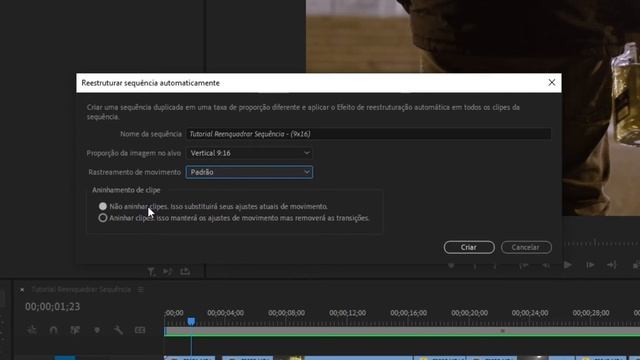
Task: Click the captions track options icon in timeline
Action: pyautogui.click(x=140, y=330)
